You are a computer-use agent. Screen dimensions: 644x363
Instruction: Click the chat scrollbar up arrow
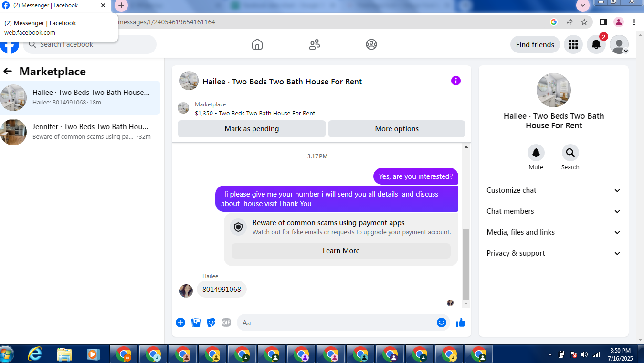click(466, 147)
